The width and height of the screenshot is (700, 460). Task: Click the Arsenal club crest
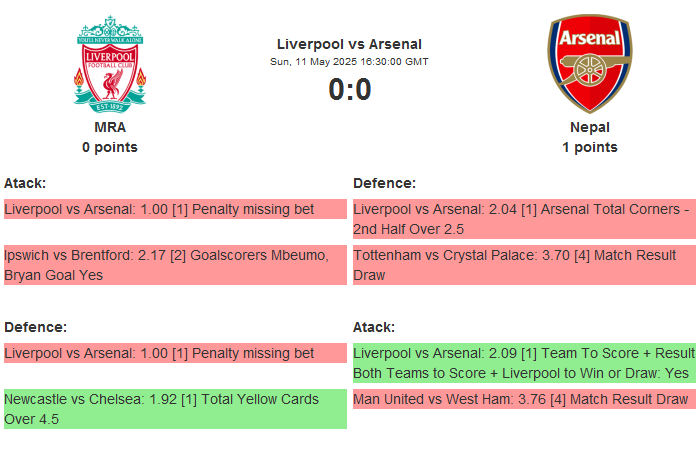589,62
